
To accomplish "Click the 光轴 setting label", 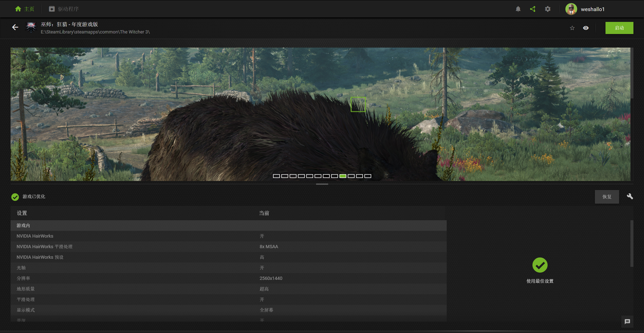I will click(x=21, y=268).
